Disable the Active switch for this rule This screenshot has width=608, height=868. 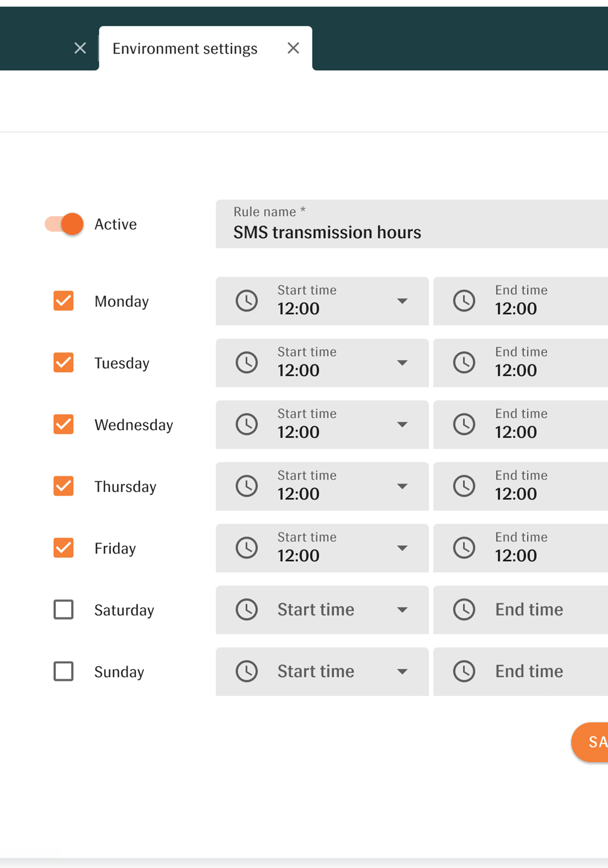click(63, 224)
